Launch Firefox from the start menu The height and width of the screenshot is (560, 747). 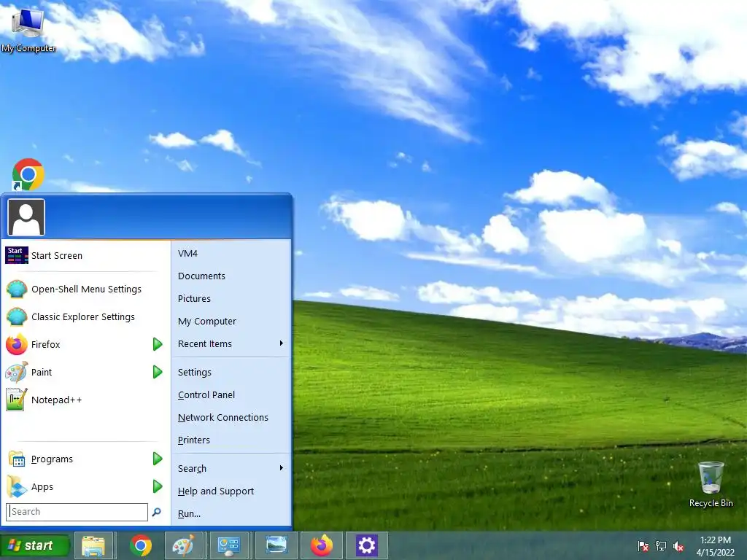point(46,344)
